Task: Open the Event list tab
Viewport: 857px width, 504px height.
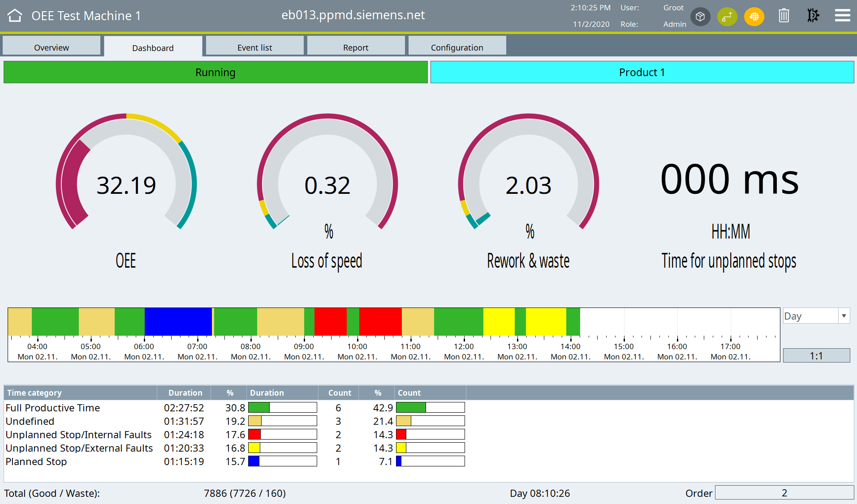Action: tap(254, 47)
